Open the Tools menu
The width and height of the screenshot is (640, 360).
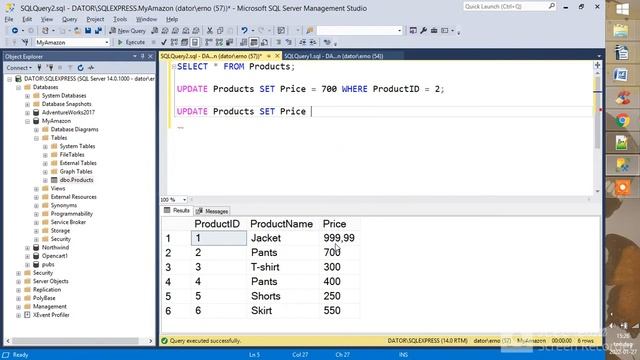click(x=120, y=19)
